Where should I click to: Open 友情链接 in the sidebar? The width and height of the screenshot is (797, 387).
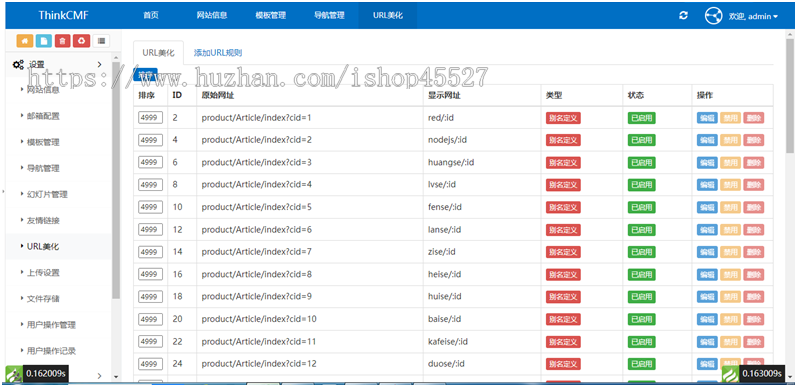click(43, 221)
